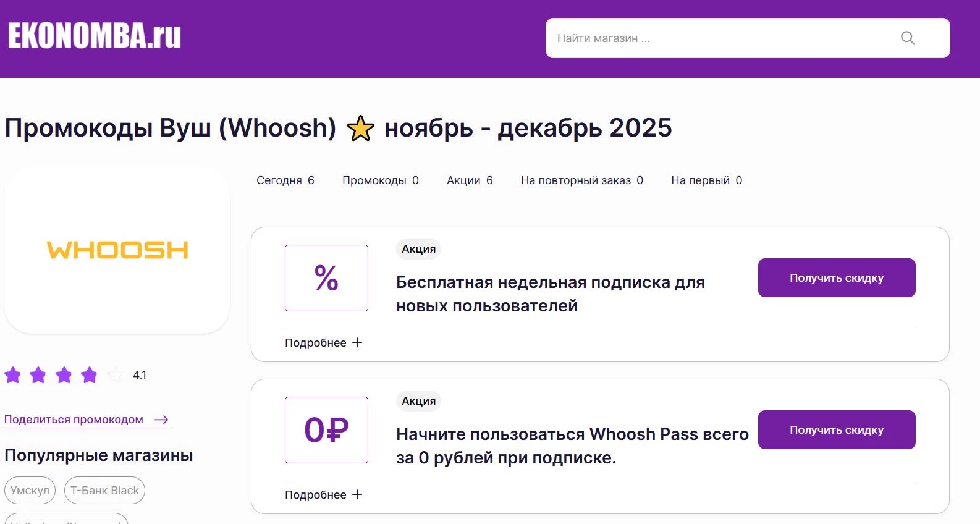
Task: Open the "На повторный заказ 0" tab
Action: point(582,180)
